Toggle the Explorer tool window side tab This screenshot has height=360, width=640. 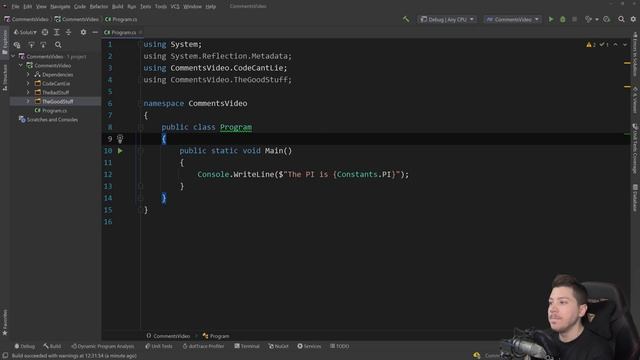[x=5, y=42]
